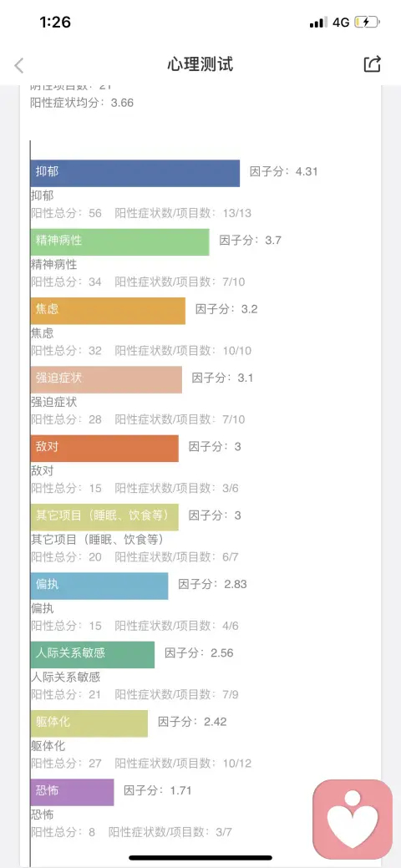Select the 其它项目（睡眠、饮食等）bar
The image size is (401, 868).
click(x=104, y=517)
